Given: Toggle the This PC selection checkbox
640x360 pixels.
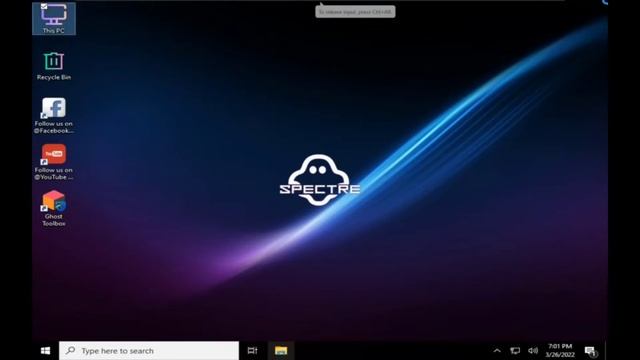Looking at the screenshot, I should pos(44,6).
